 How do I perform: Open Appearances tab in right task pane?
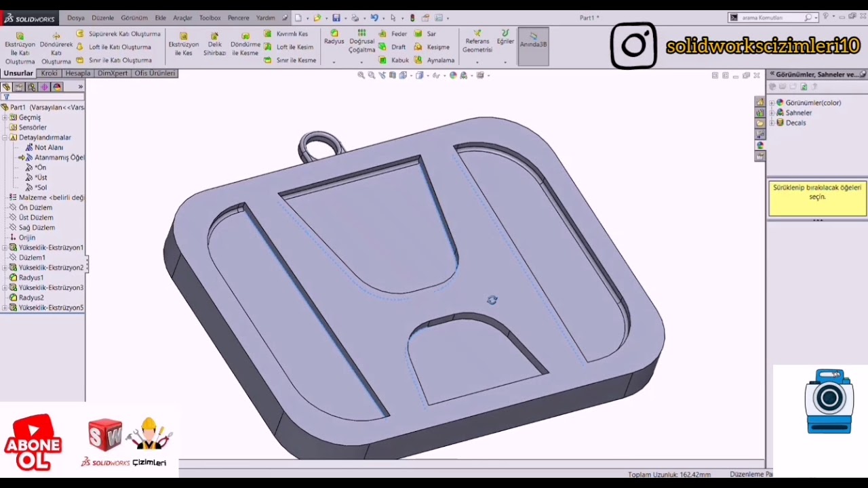[x=760, y=145]
